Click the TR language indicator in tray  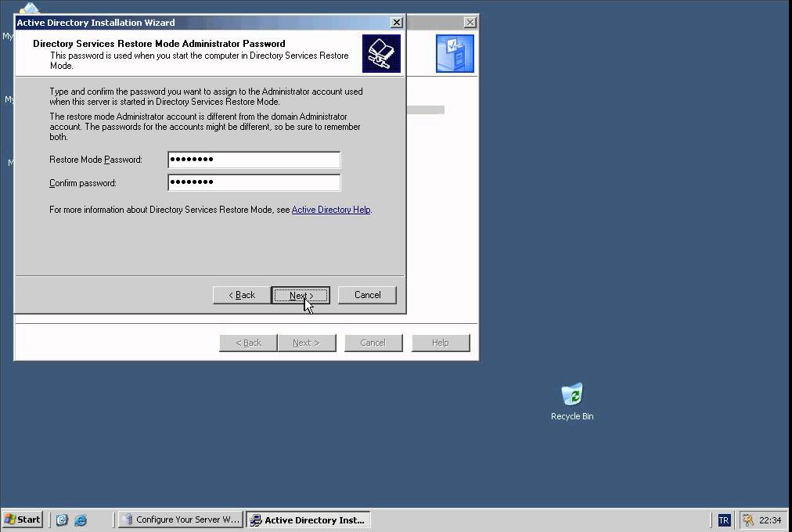pyautogui.click(x=724, y=520)
